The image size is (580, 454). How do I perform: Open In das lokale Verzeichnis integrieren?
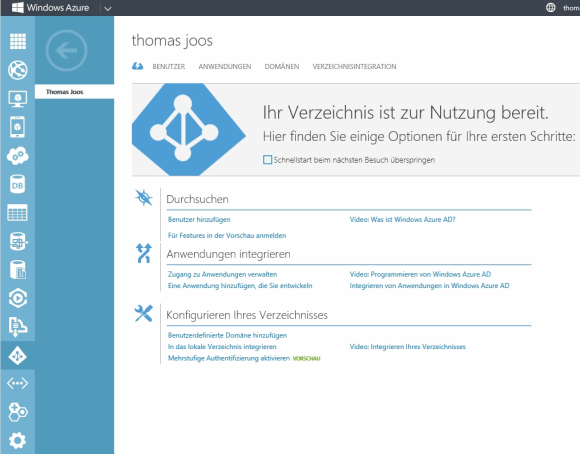[222, 347]
